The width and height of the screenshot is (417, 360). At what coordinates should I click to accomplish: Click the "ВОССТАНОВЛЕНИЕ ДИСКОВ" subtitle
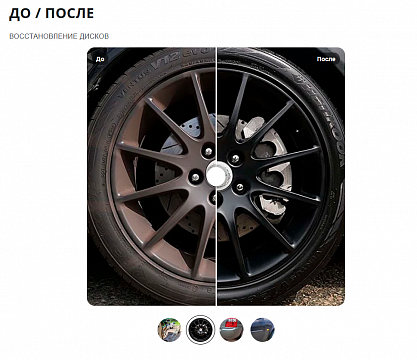point(59,36)
